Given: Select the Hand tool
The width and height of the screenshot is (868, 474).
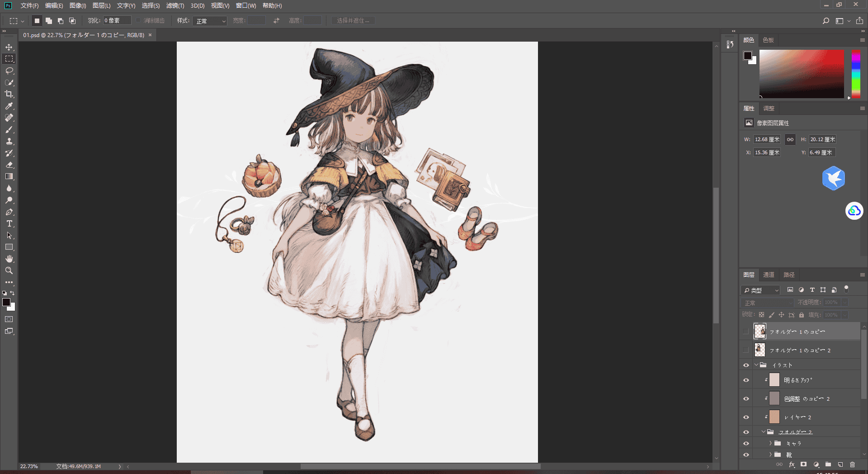Looking at the screenshot, I should (x=9, y=259).
